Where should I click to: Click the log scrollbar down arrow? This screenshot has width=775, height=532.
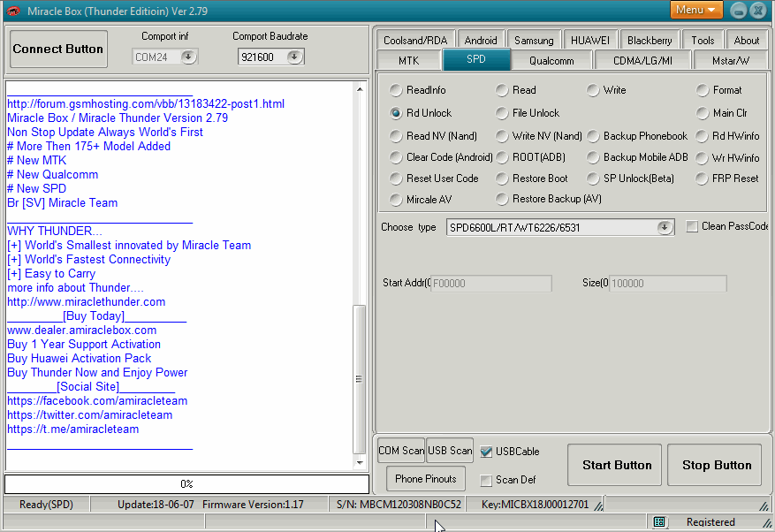(x=360, y=463)
